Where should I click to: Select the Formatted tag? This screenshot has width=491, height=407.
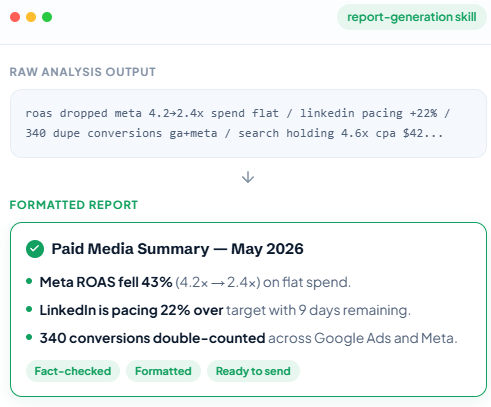coord(163,371)
